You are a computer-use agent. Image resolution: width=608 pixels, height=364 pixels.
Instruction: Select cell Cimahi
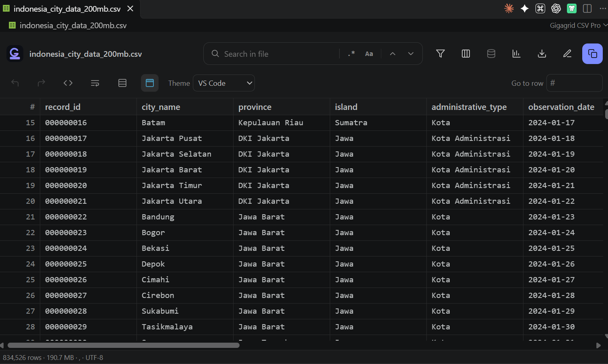point(185,279)
